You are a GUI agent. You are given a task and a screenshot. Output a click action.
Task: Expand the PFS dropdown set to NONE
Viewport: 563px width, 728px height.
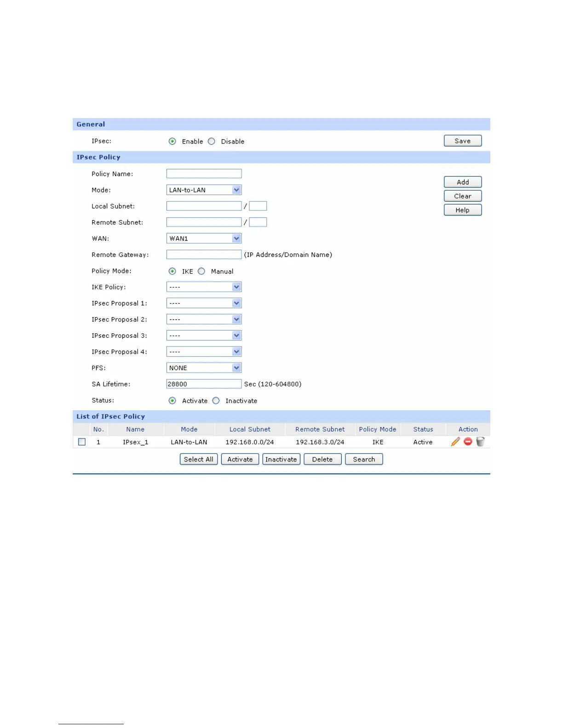204,368
